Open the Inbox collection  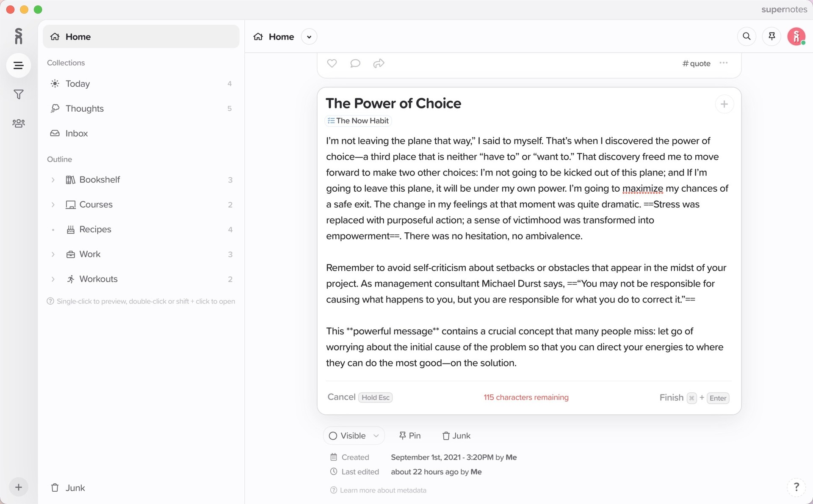pos(76,133)
